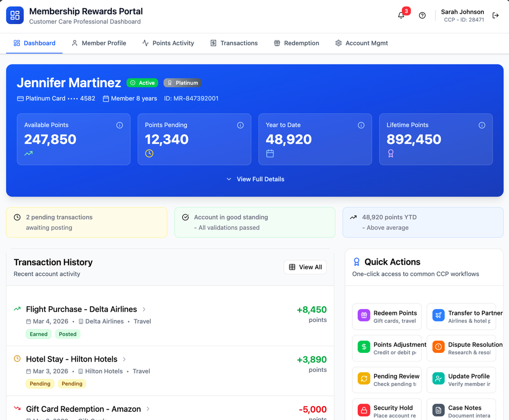This screenshot has height=420, width=509.
Task: Click the pending clock icon beside Hotel Stay
Action: tap(17, 358)
